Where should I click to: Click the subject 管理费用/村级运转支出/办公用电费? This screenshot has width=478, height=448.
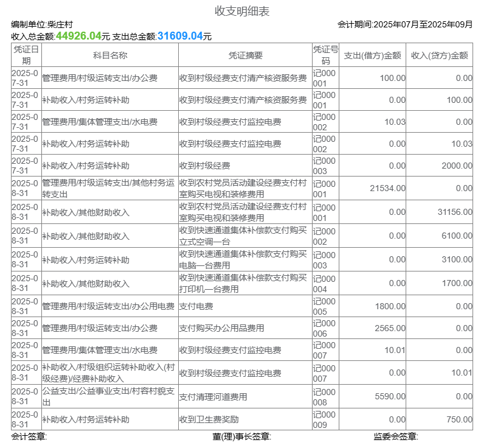pos(108,306)
